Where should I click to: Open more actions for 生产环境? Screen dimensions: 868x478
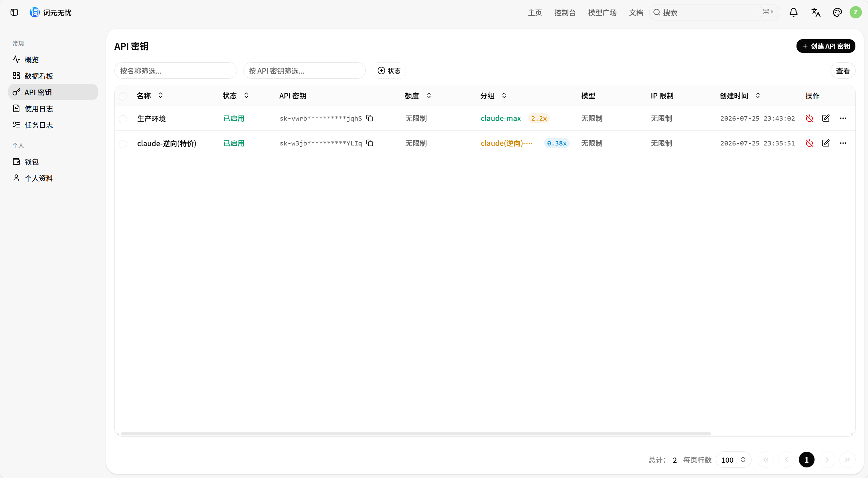[x=843, y=118]
